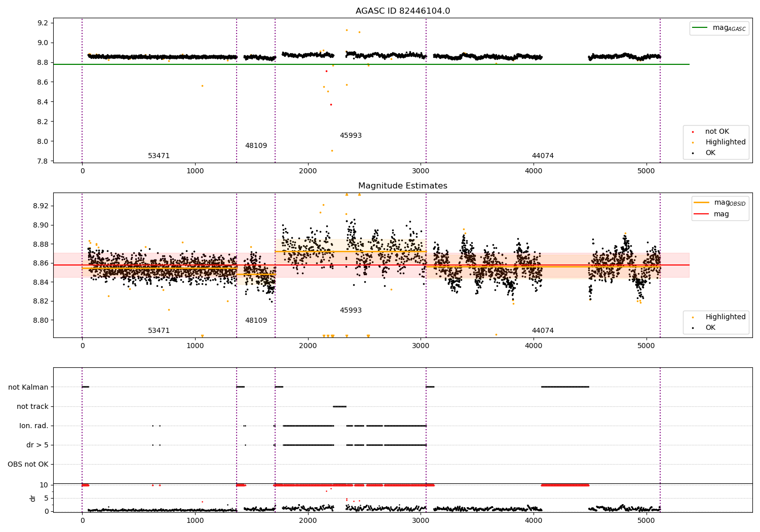Click the red outlier point near 8.37 in top plot
This screenshot has width=760, height=532.
331,105
